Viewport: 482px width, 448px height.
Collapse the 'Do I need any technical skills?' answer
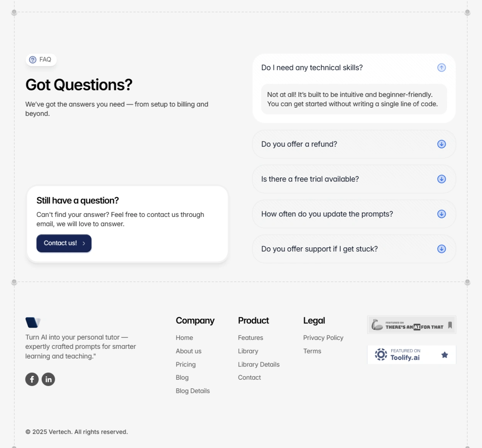[441, 67]
